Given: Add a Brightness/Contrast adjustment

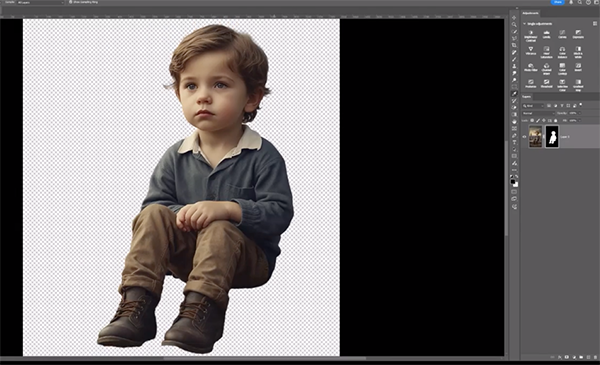Looking at the screenshot, I should (x=531, y=36).
